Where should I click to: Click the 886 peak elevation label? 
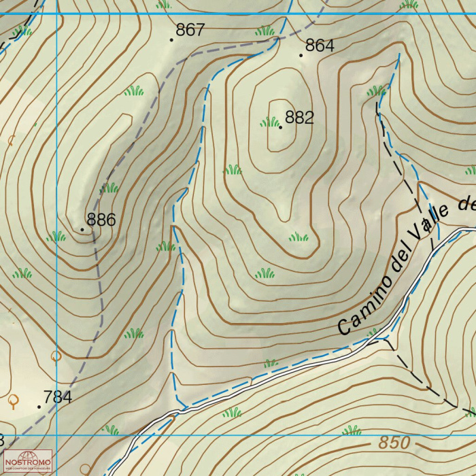101,220
